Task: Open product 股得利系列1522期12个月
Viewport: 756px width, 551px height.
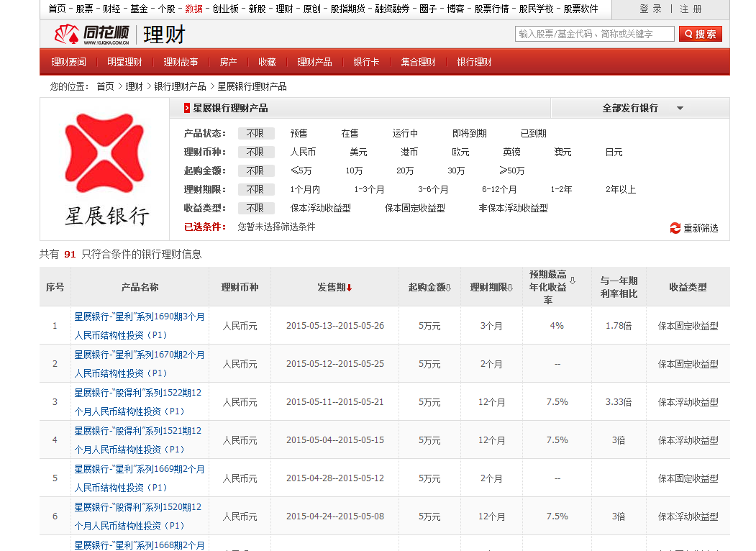Action: pyautogui.click(x=138, y=402)
